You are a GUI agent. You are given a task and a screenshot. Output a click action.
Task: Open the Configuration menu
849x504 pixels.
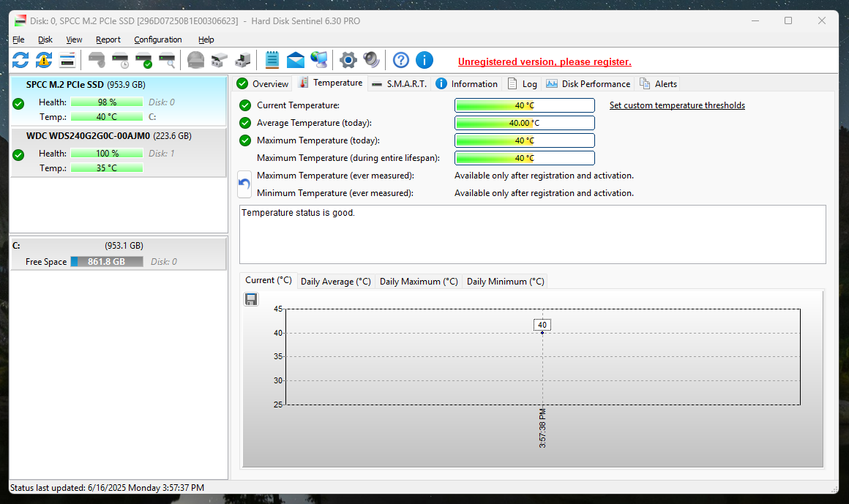[x=158, y=40]
